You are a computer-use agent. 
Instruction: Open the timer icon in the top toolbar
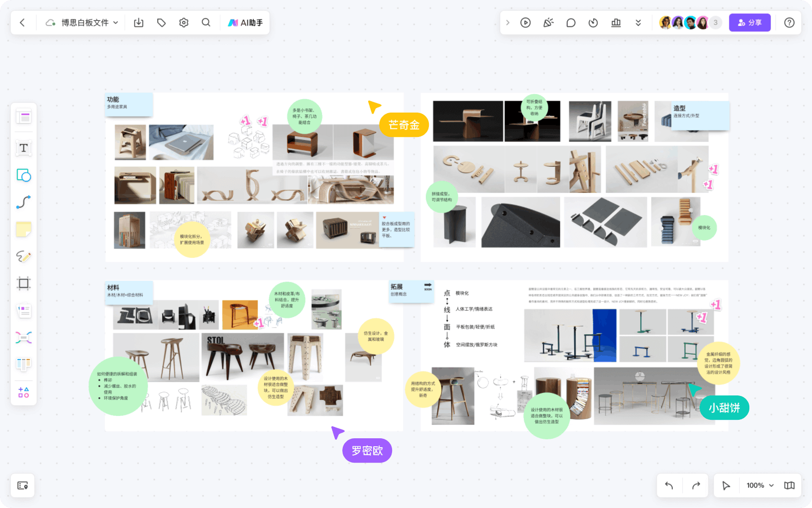pos(593,22)
